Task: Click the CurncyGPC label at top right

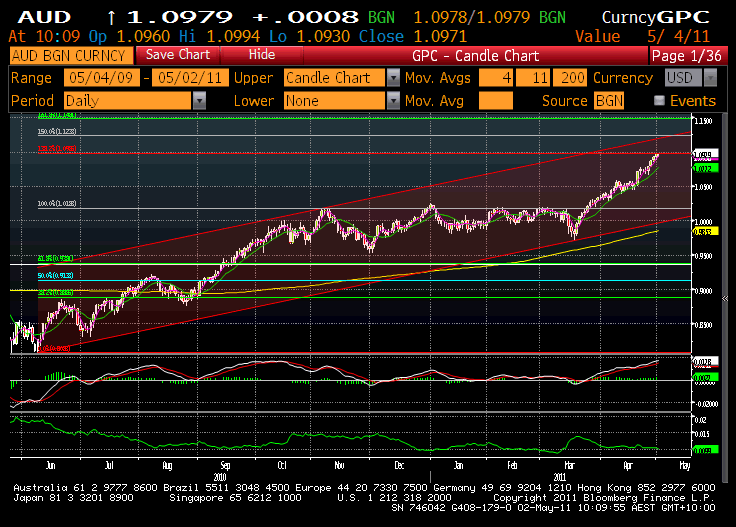Action: pyautogui.click(x=656, y=17)
